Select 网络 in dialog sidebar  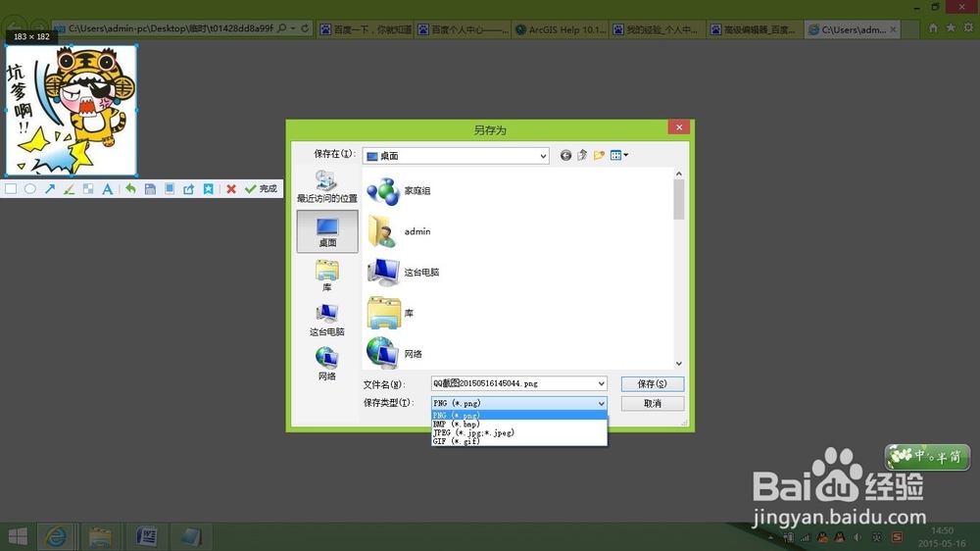point(327,364)
